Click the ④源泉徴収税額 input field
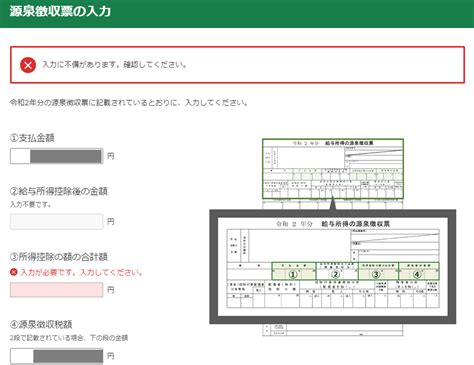 pyautogui.click(x=57, y=356)
